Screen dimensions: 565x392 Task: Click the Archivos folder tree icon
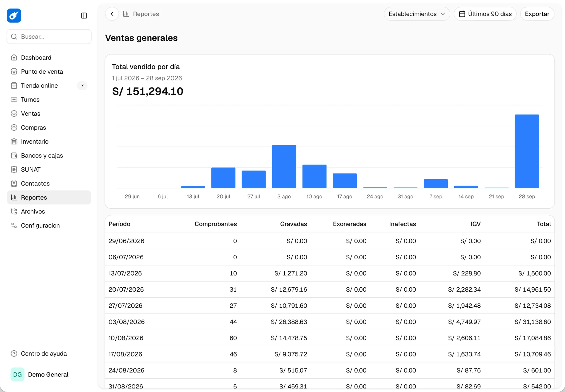click(x=14, y=211)
